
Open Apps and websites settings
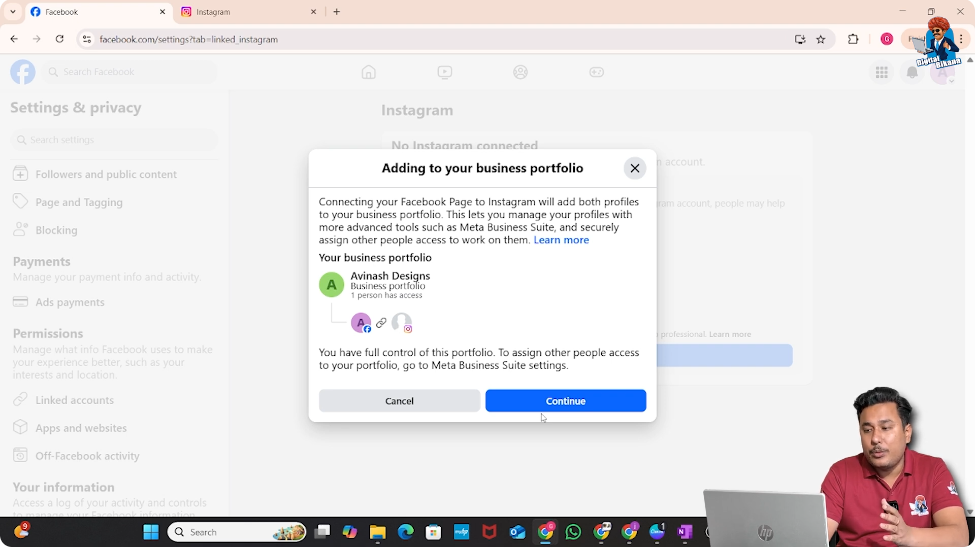(114, 429)
